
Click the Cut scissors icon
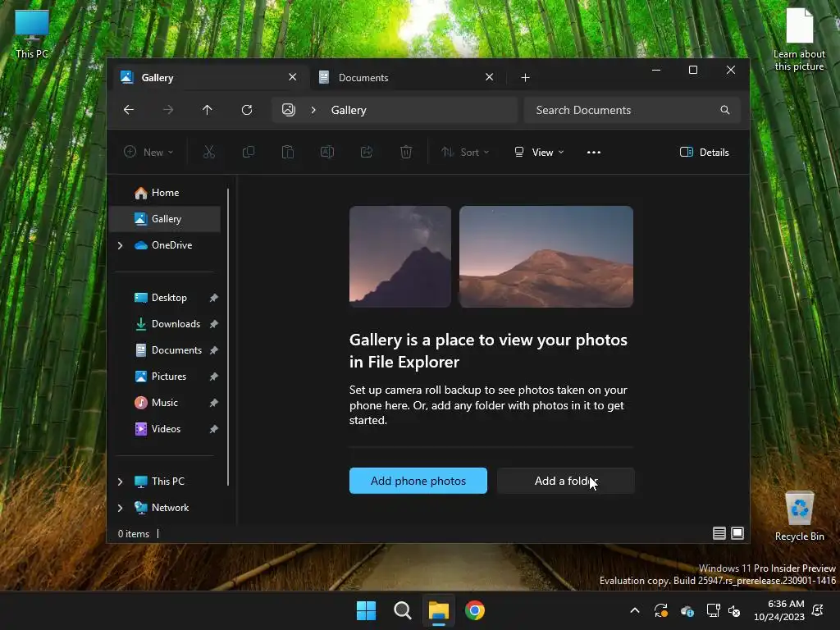(x=209, y=152)
